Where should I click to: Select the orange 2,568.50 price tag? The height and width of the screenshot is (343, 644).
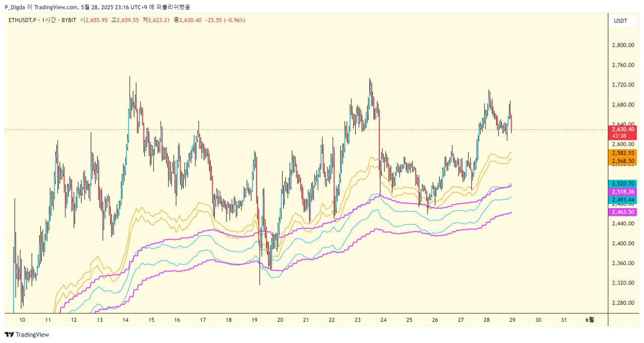[x=624, y=161]
